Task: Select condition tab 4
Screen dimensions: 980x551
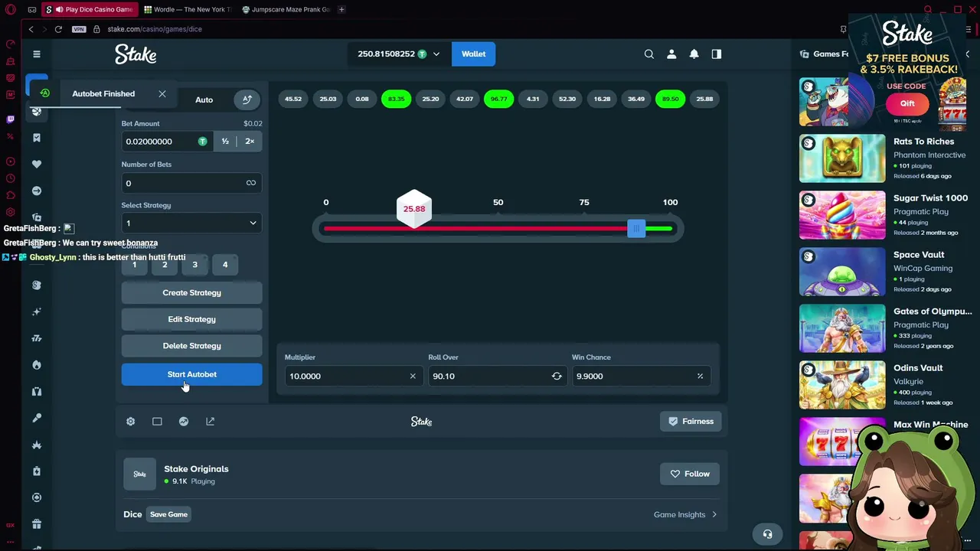Action: [x=225, y=265]
